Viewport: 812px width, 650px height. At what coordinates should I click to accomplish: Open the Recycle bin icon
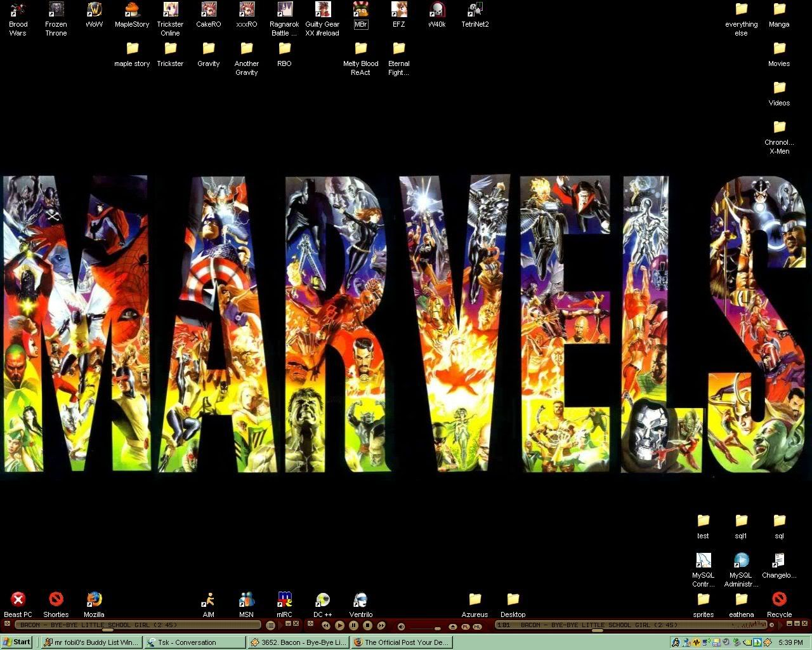(779, 606)
